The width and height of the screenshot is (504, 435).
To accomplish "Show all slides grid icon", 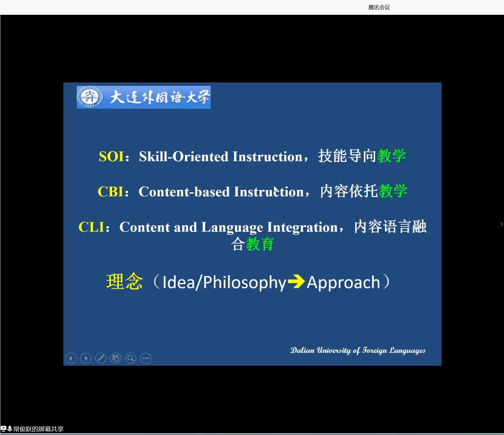I will [116, 358].
